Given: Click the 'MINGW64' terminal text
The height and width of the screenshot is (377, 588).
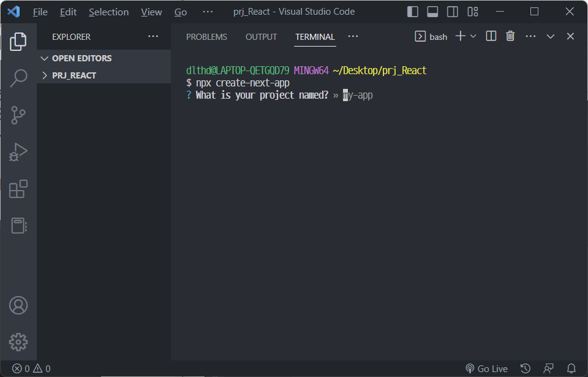Looking at the screenshot, I should coord(311,70).
